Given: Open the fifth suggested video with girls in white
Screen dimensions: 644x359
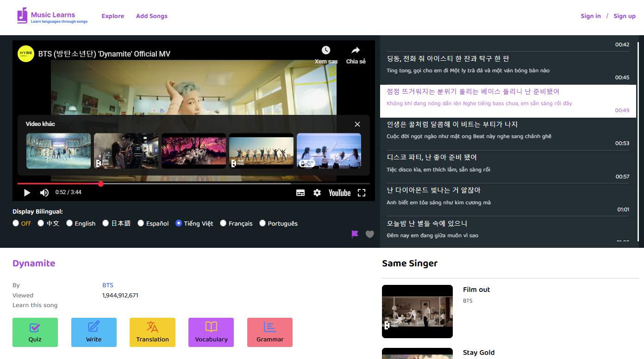Looking at the screenshot, I should (x=329, y=151).
